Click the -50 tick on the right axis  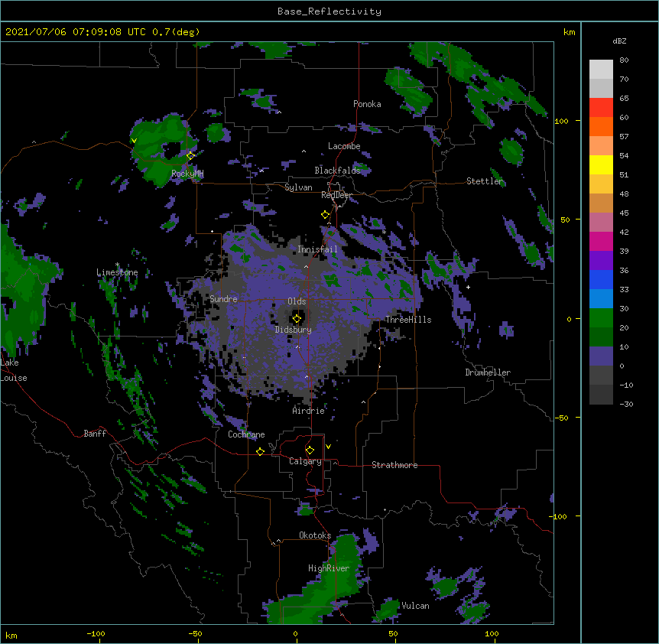coord(561,418)
